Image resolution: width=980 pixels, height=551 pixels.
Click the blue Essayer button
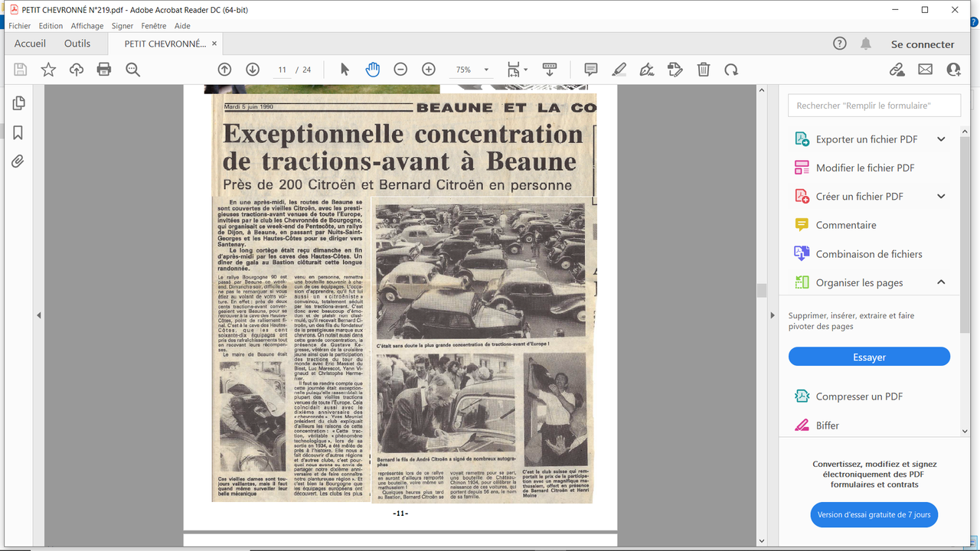[x=869, y=357]
